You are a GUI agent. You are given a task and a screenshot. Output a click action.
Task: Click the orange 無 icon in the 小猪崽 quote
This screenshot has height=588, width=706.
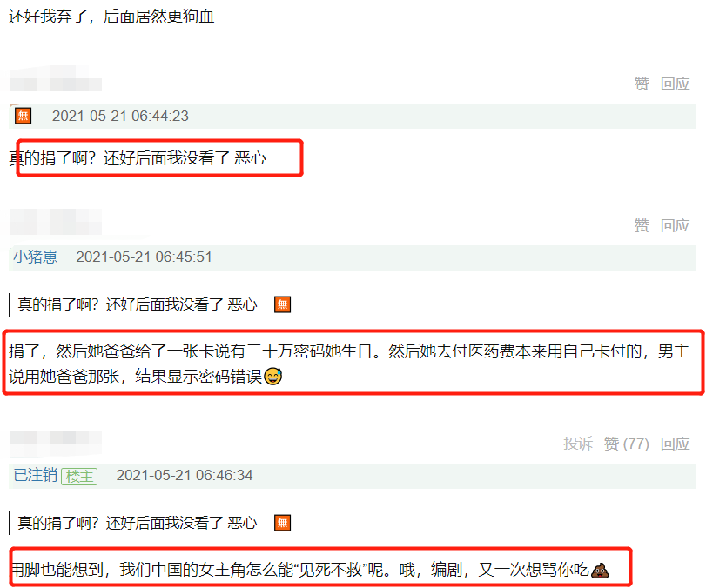282,304
